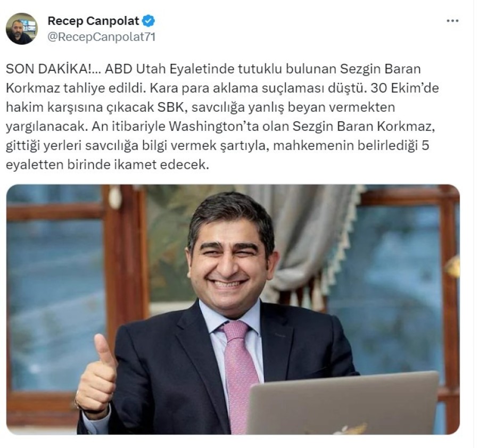Click the laptop shown in the photo
This screenshot has width=479, height=448.
click(x=342, y=404)
